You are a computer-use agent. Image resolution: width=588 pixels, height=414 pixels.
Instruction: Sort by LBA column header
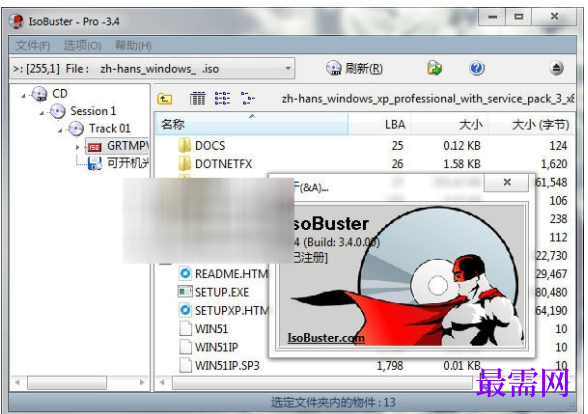click(379, 124)
